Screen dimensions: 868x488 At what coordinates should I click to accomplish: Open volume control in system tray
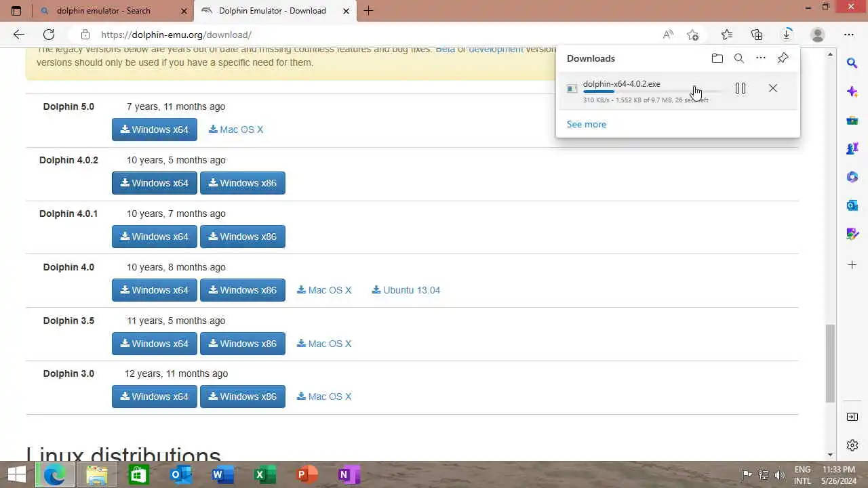coord(780,475)
